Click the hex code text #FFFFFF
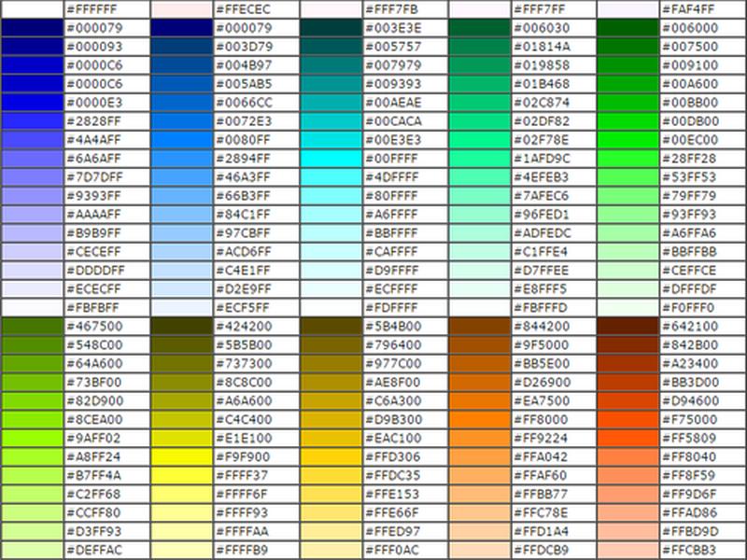The height and width of the screenshot is (560, 747). [92, 9]
